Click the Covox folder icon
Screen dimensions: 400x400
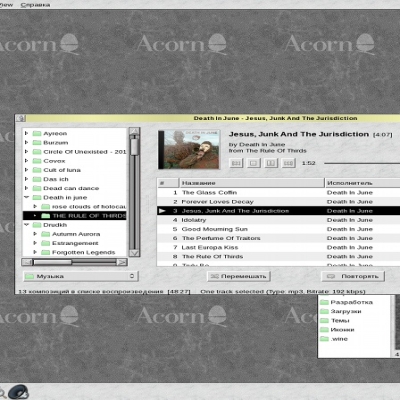coord(37,161)
